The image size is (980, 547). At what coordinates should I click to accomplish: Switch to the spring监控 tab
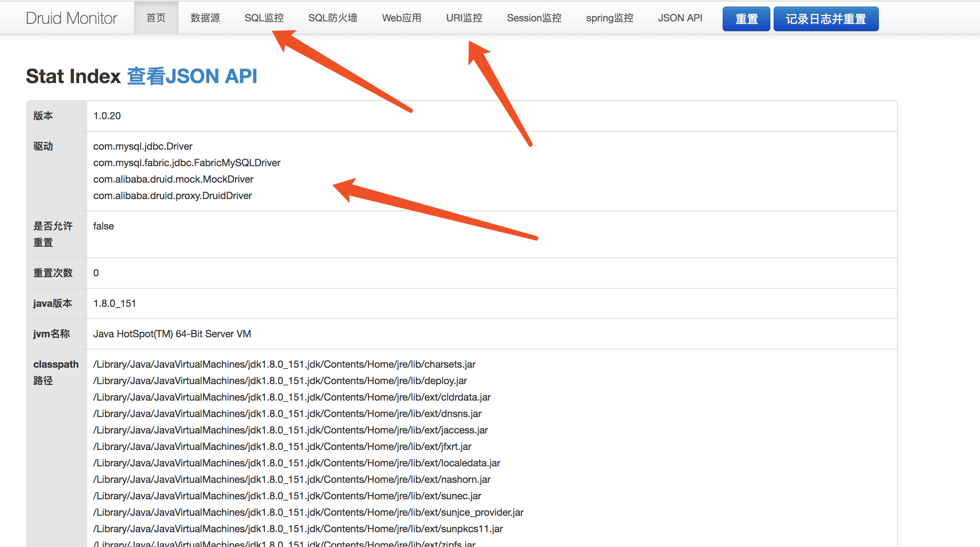[x=609, y=18]
